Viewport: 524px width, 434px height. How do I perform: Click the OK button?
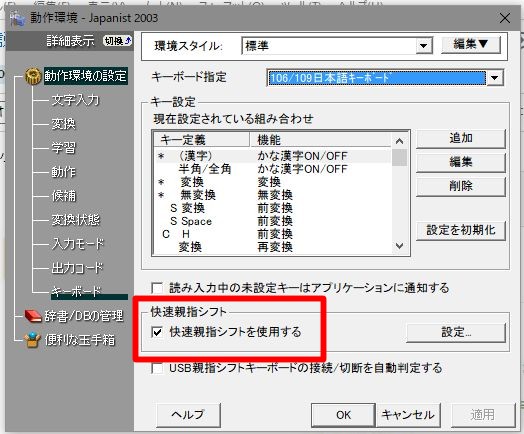[x=343, y=415]
